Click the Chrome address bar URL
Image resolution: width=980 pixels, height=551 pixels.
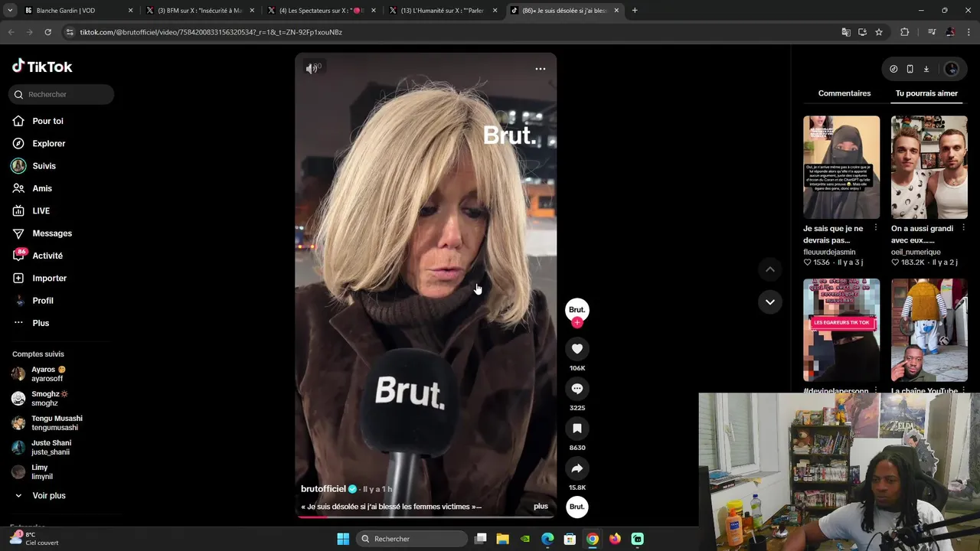(211, 32)
